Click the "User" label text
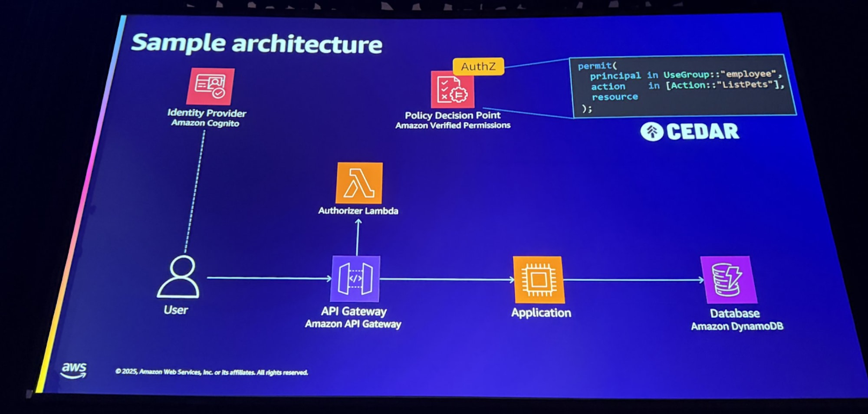868x414 pixels. [176, 310]
